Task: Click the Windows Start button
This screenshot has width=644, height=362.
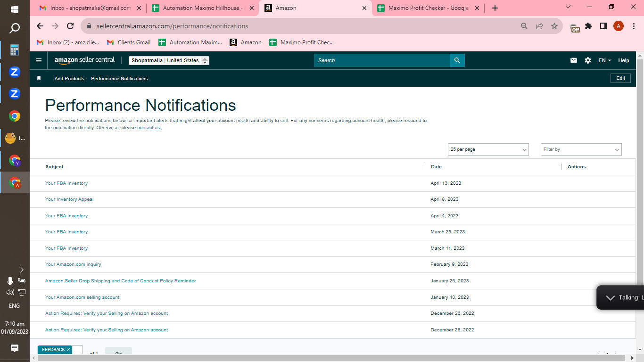Action: 15,9
